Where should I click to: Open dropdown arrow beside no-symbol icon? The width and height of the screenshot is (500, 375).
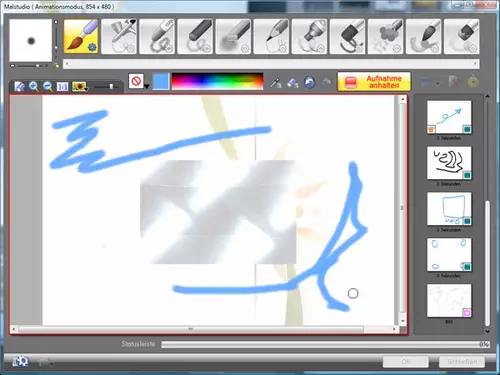point(146,86)
